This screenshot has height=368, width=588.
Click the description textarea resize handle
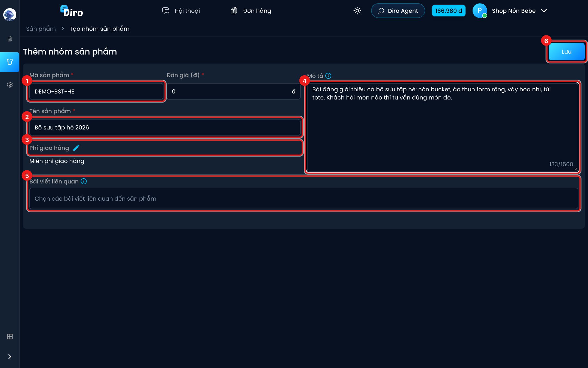[x=576, y=169]
